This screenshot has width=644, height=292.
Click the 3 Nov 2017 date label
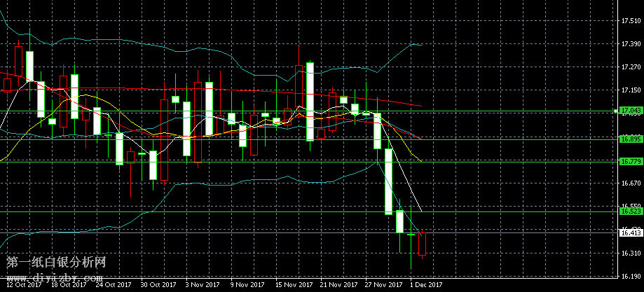(199, 285)
